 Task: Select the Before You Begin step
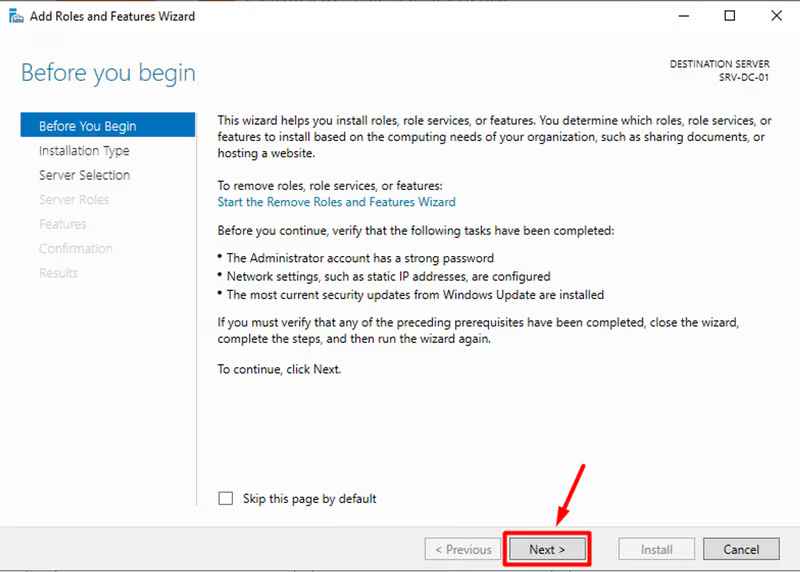(x=88, y=126)
